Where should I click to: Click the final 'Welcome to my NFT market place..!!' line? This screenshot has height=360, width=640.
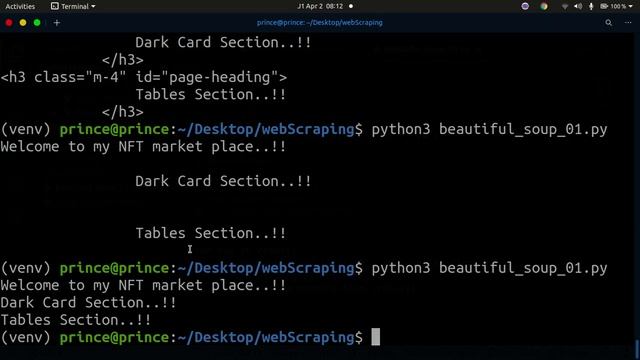[x=143, y=285]
